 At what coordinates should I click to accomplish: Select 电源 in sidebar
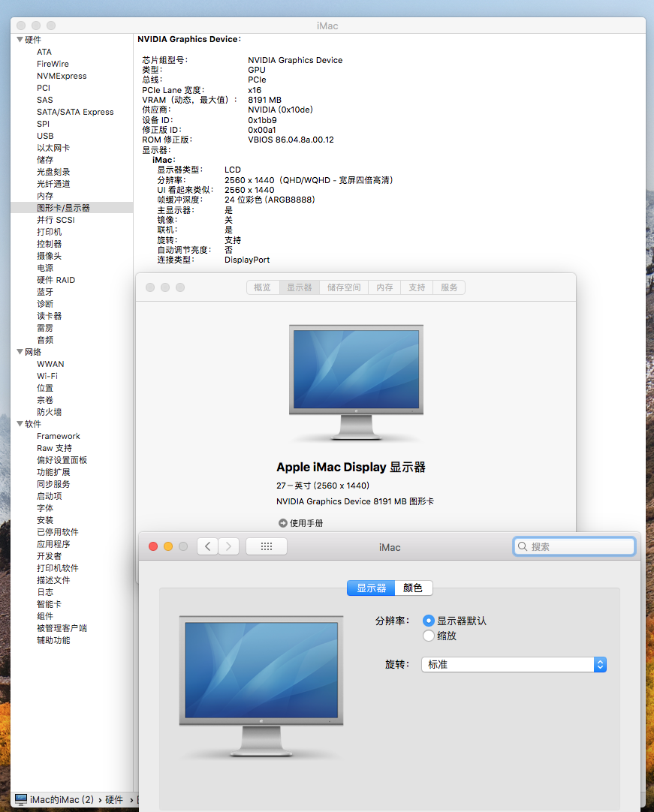45,268
